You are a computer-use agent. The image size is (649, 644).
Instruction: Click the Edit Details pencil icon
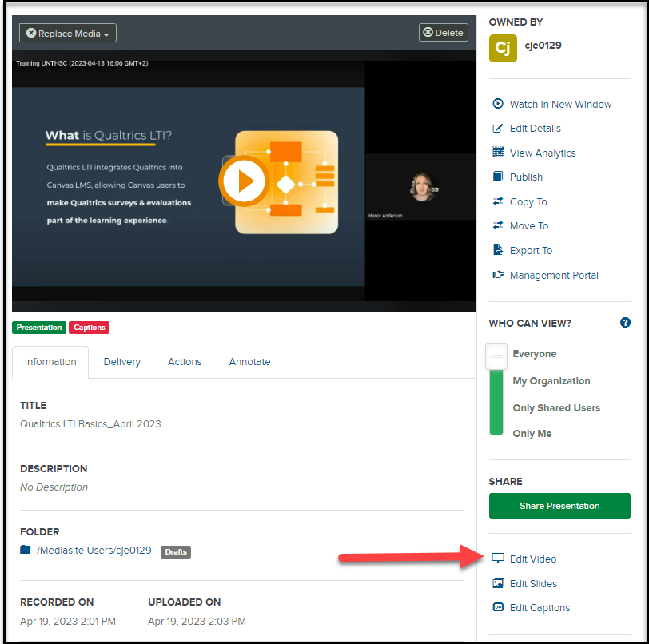pyautogui.click(x=498, y=128)
